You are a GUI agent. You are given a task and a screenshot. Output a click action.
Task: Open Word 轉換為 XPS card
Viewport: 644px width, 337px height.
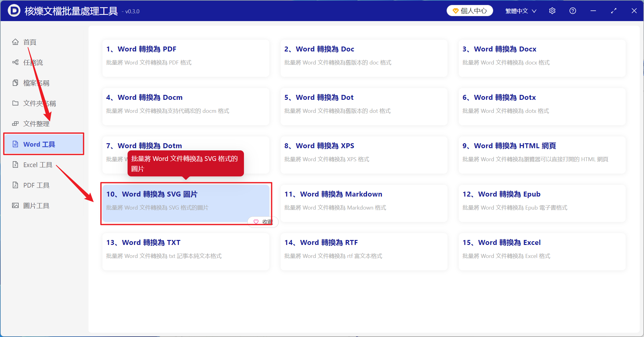(364, 155)
